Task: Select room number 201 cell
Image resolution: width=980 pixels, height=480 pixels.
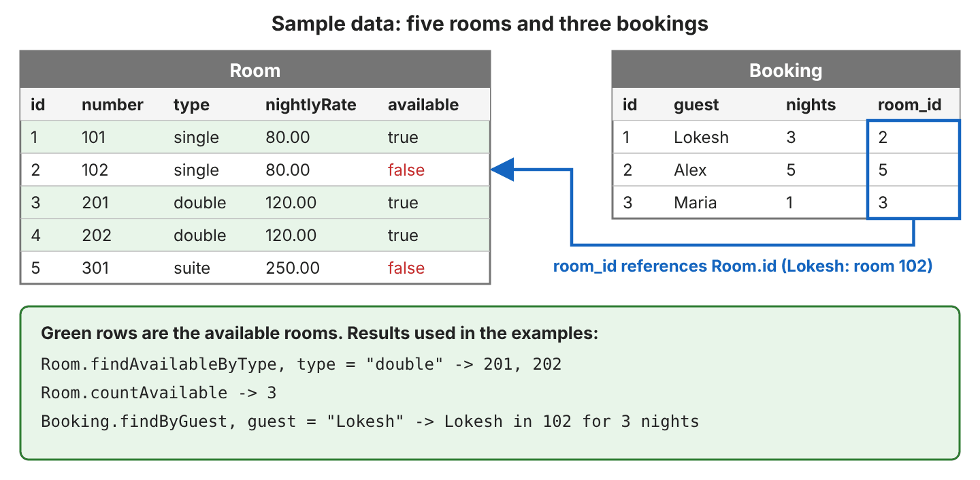Action: pos(95,203)
